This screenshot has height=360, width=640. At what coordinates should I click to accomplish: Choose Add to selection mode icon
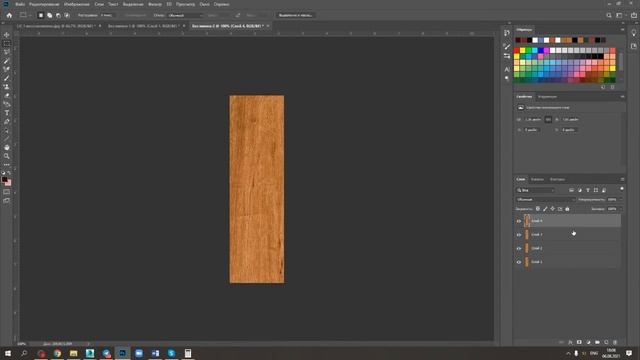pos(49,15)
